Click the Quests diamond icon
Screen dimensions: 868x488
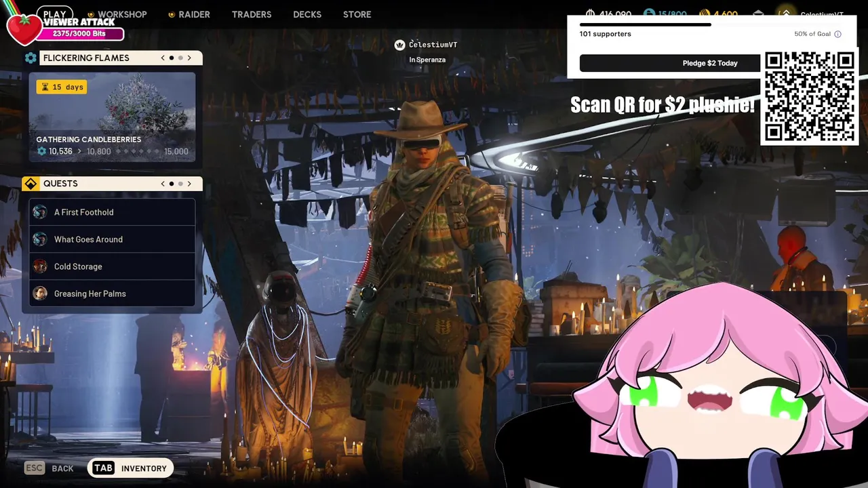(31, 184)
